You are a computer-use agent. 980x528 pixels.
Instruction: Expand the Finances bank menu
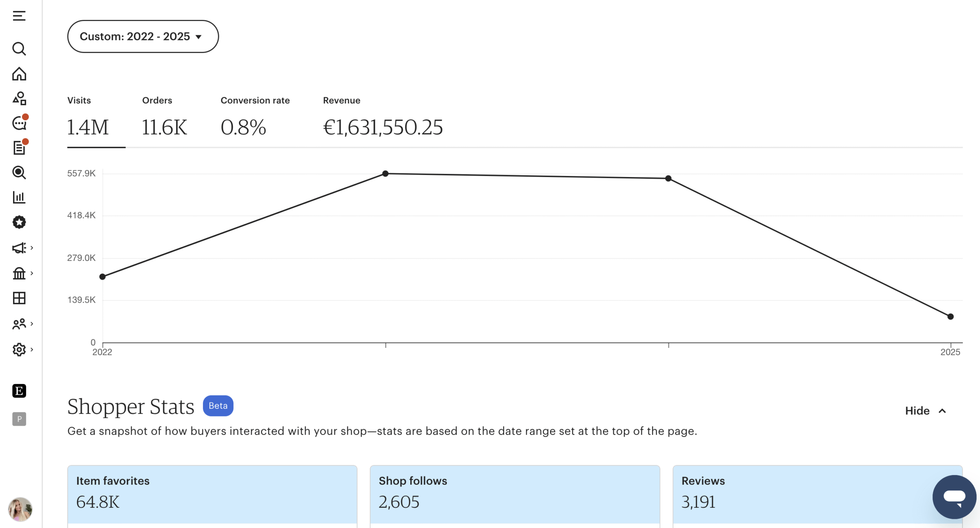(22, 274)
